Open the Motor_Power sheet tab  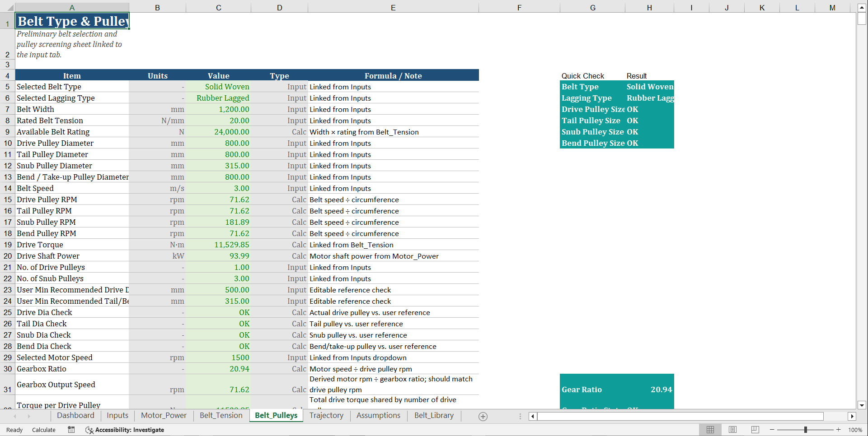tap(164, 416)
